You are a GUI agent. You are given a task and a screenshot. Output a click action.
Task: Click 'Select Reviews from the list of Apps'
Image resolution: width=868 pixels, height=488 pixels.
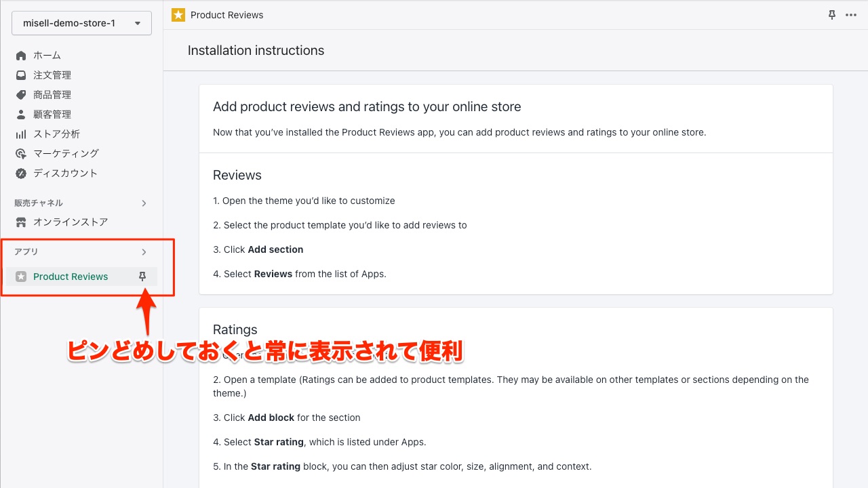(x=300, y=274)
